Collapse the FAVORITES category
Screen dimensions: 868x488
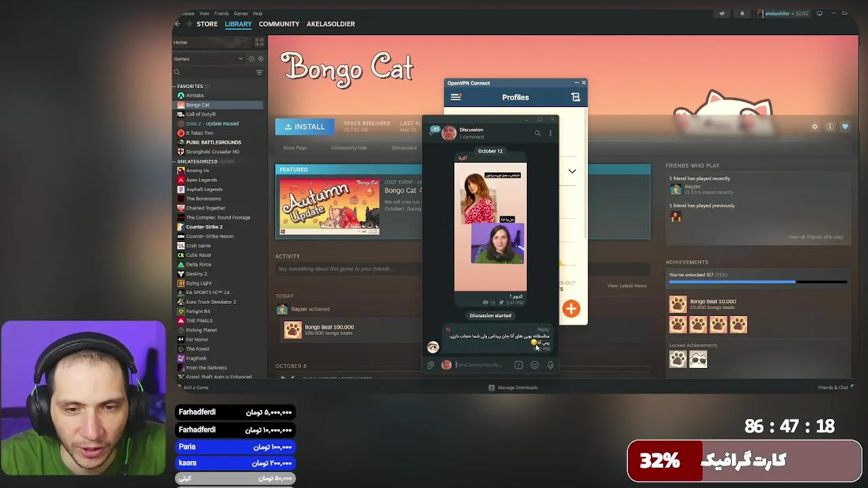coord(175,86)
